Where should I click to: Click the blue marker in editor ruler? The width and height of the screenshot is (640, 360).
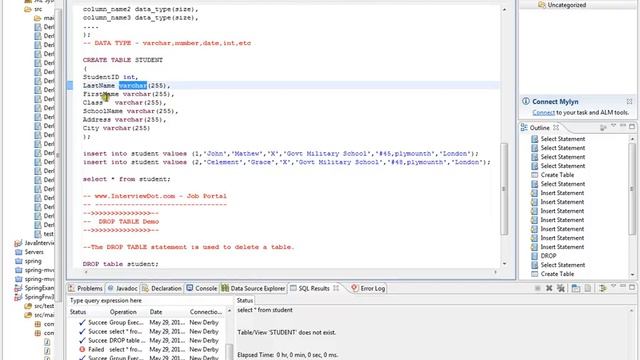click(x=70, y=85)
